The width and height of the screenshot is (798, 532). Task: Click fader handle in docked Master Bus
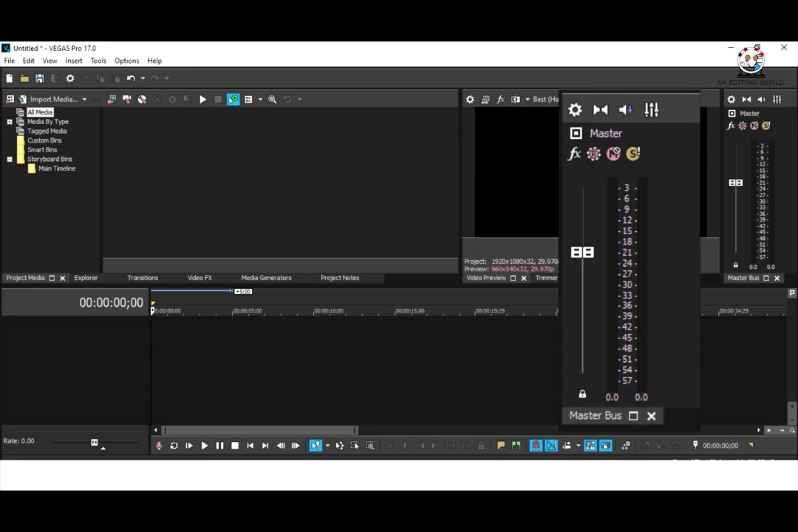(x=735, y=183)
